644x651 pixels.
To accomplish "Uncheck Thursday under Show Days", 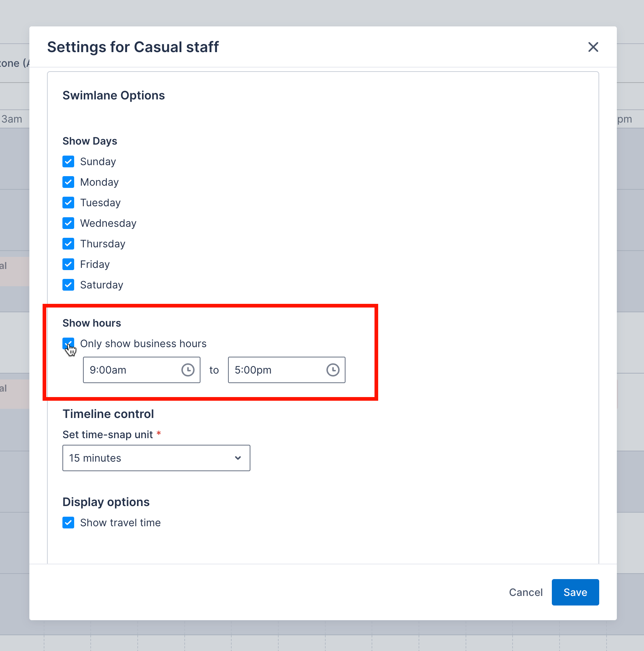I will pyautogui.click(x=68, y=244).
